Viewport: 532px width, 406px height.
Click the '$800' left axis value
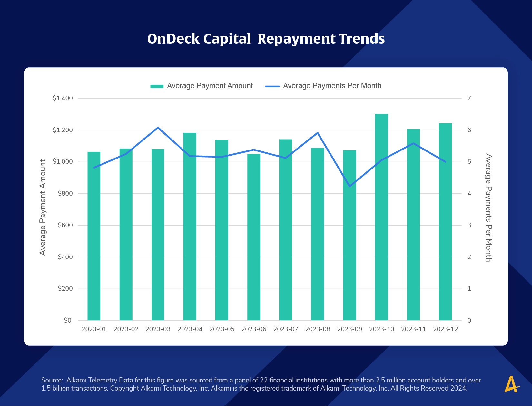pos(65,194)
